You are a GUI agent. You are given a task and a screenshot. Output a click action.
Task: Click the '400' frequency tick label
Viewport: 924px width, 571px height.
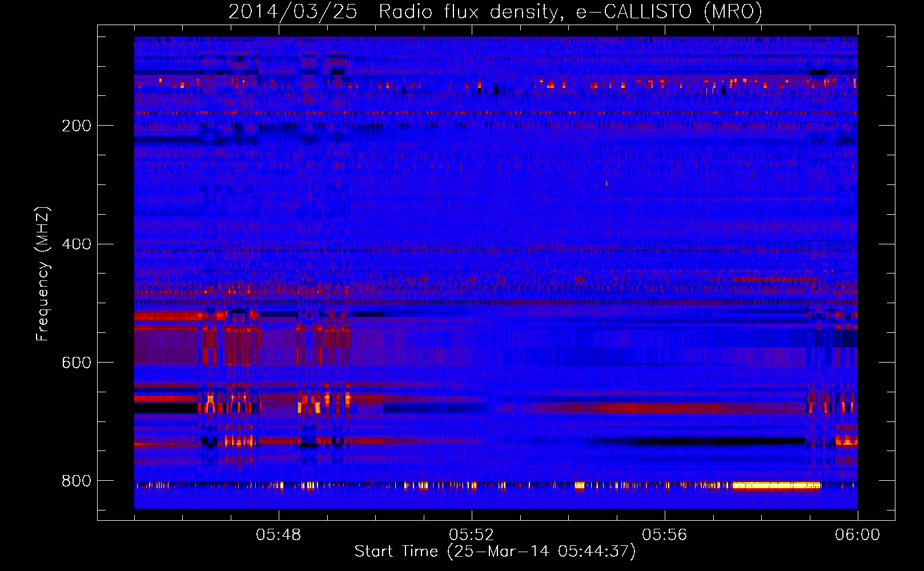[77, 244]
